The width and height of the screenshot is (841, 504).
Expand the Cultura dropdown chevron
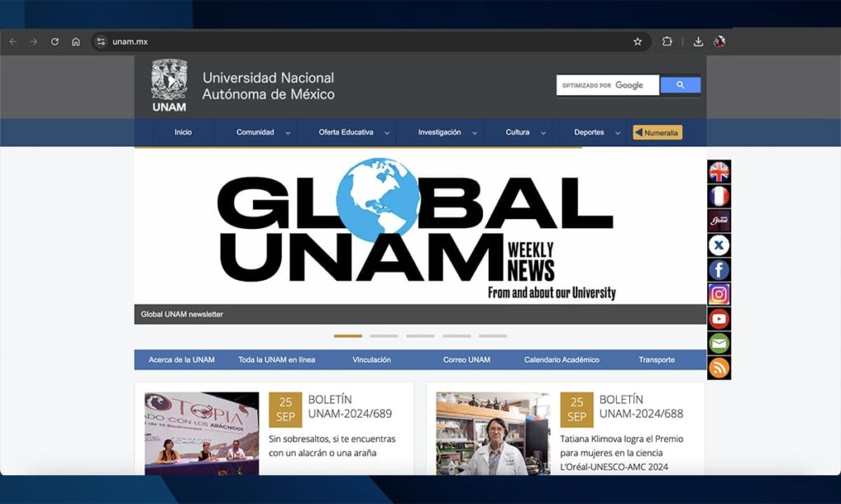[544, 134]
